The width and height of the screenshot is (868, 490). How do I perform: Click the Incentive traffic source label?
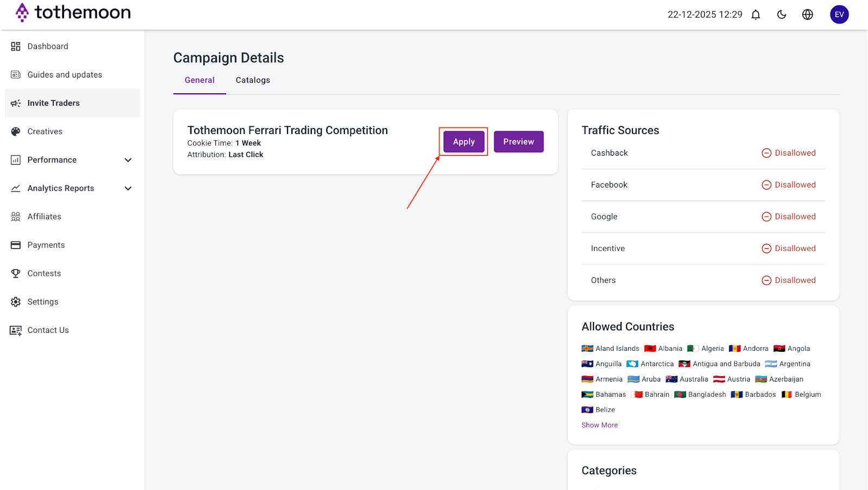608,248
